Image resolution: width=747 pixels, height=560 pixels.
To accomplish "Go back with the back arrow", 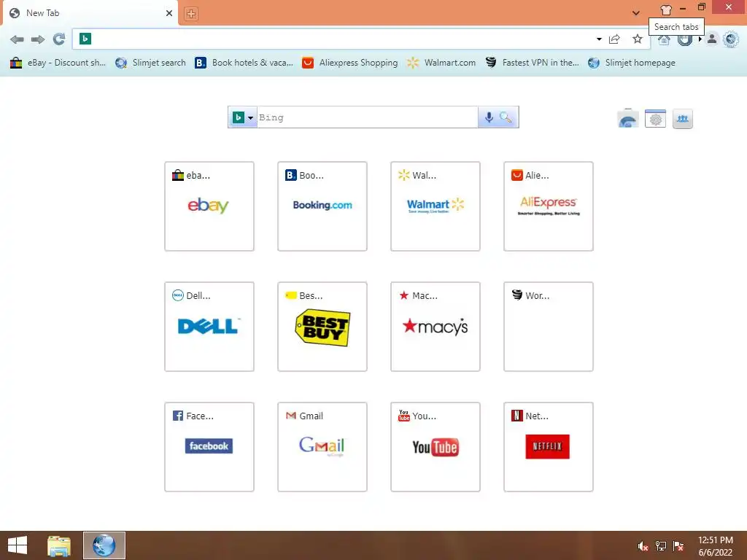I will tap(17, 39).
